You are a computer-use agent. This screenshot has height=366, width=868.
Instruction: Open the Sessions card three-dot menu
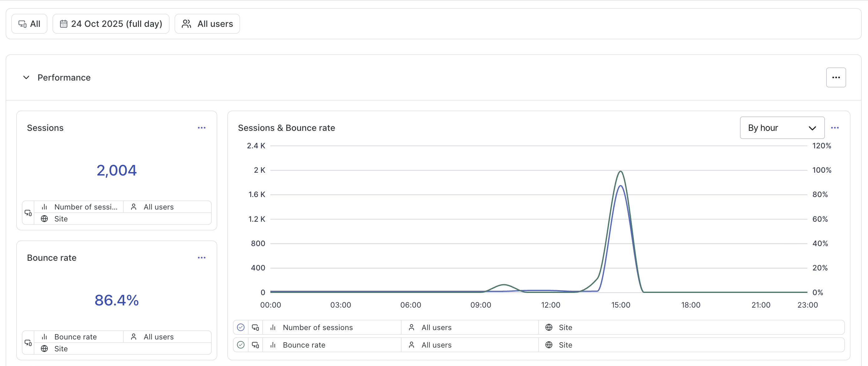click(x=201, y=128)
